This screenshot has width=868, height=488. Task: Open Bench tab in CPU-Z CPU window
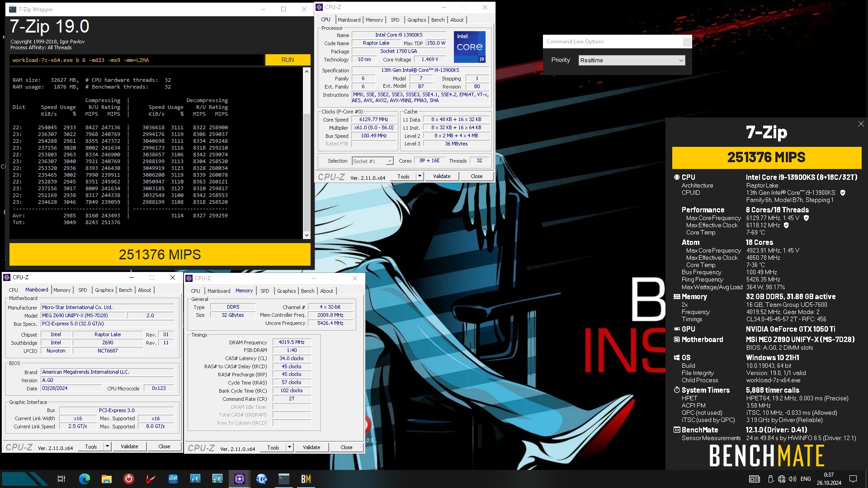click(x=438, y=20)
